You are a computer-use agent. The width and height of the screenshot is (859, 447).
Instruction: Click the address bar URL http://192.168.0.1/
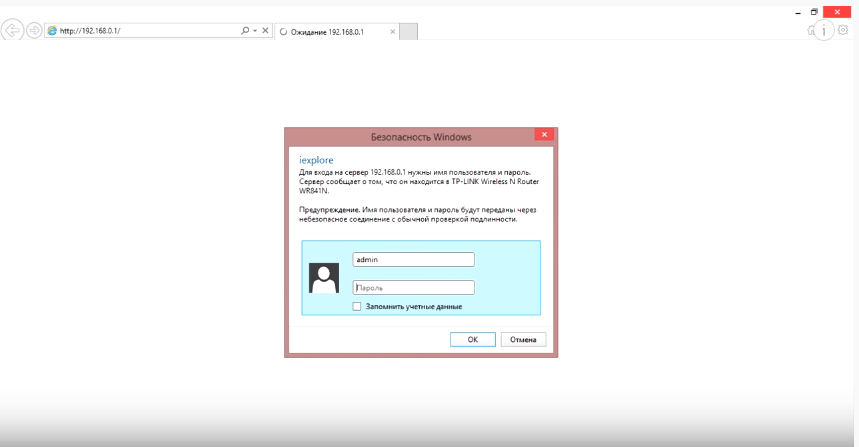coord(140,31)
